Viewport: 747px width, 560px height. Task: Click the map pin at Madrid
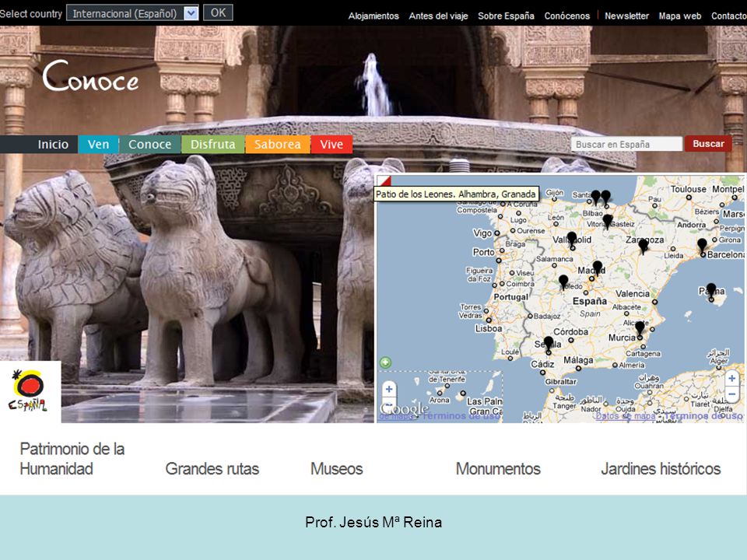[597, 268]
